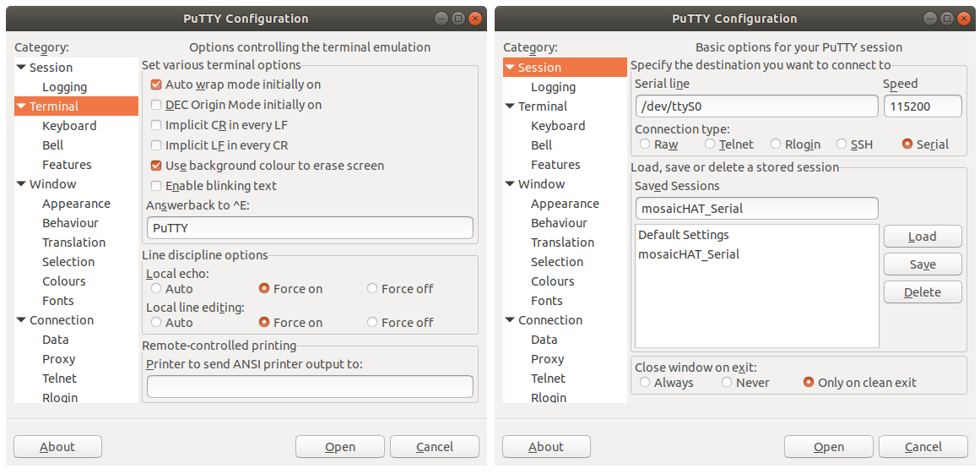Click Speed field showing 115200
The image size is (980, 474).
click(923, 106)
